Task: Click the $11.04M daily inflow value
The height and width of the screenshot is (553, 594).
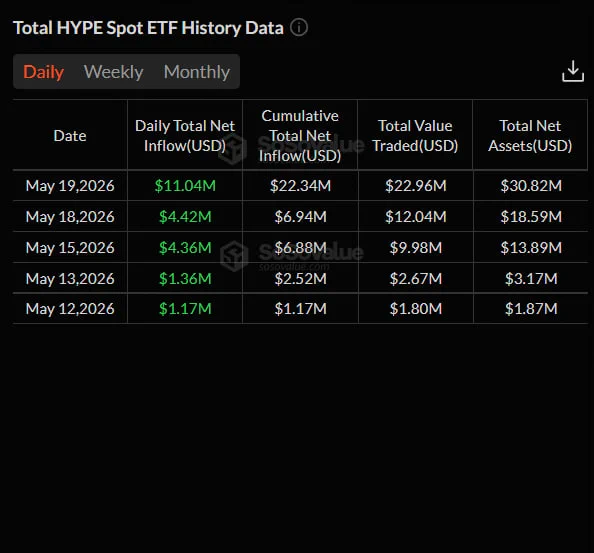Action: point(185,186)
